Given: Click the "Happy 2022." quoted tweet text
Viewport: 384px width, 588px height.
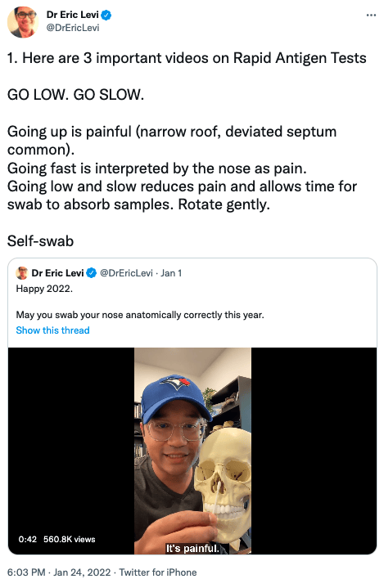Looking at the screenshot, I should (44, 289).
